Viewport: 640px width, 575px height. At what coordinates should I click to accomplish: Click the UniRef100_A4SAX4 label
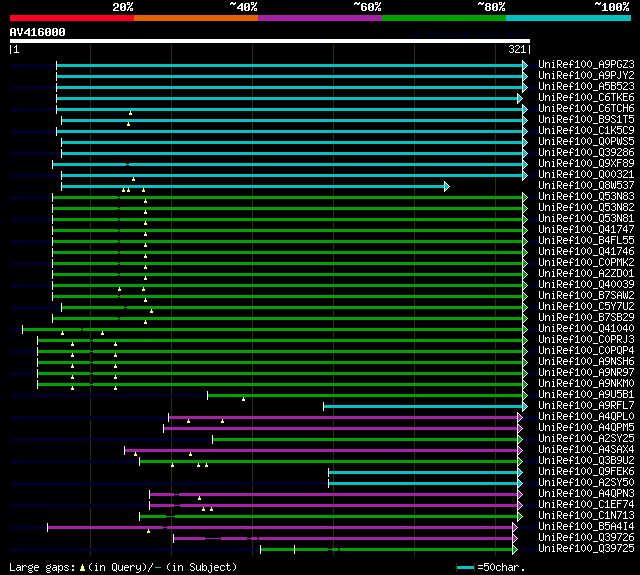click(x=586, y=450)
